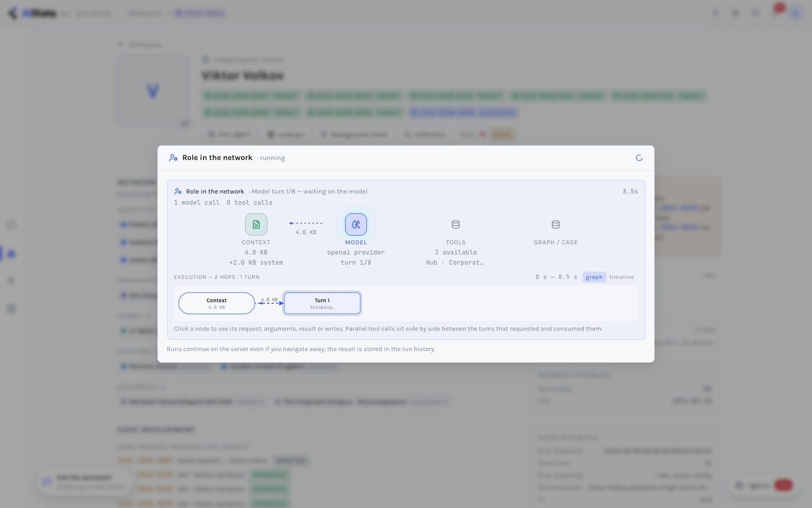This screenshot has height=508, width=812.
Task: Select the Model brain icon node
Action: click(356, 225)
